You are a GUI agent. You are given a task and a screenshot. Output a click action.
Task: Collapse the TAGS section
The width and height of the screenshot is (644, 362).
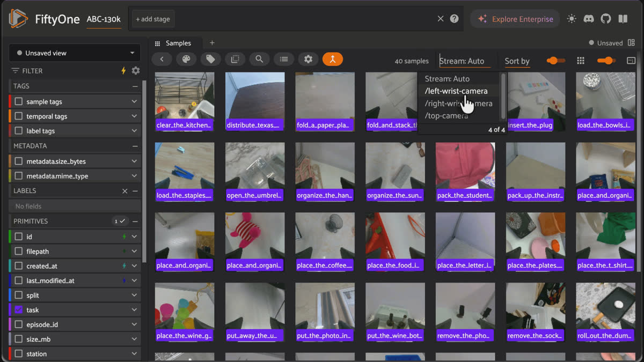point(135,86)
